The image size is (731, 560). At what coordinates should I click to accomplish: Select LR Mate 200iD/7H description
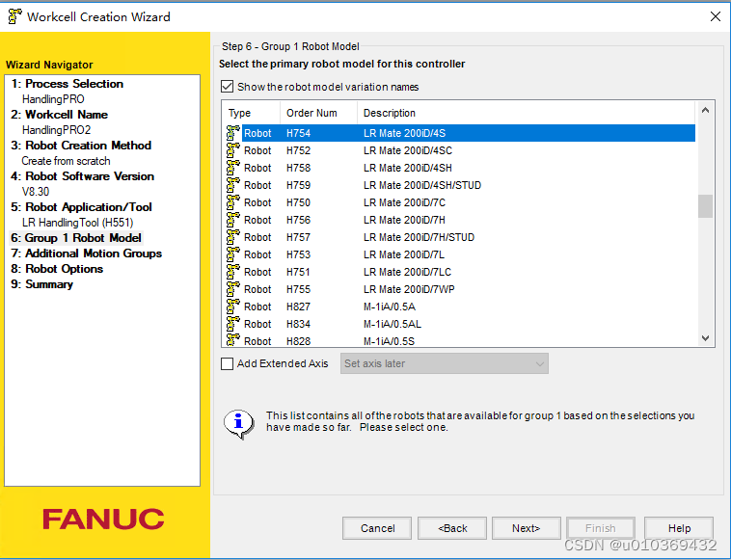click(x=405, y=220)
